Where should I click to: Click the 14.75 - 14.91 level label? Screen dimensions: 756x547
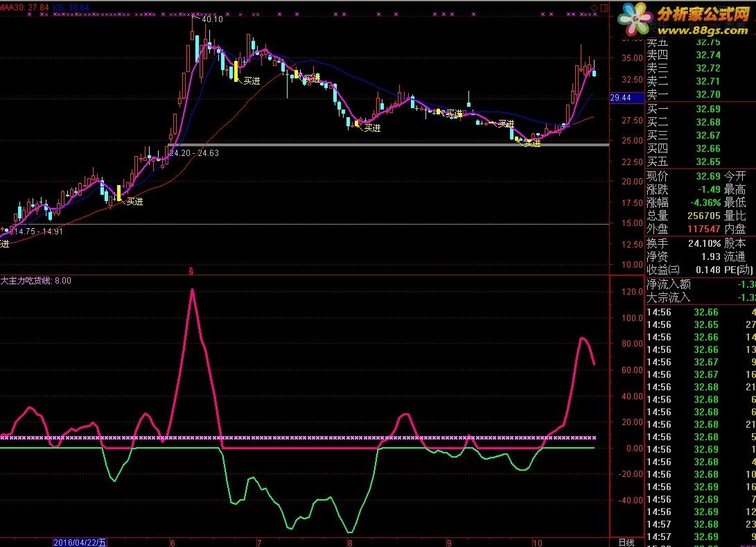(x=38, y=231)
